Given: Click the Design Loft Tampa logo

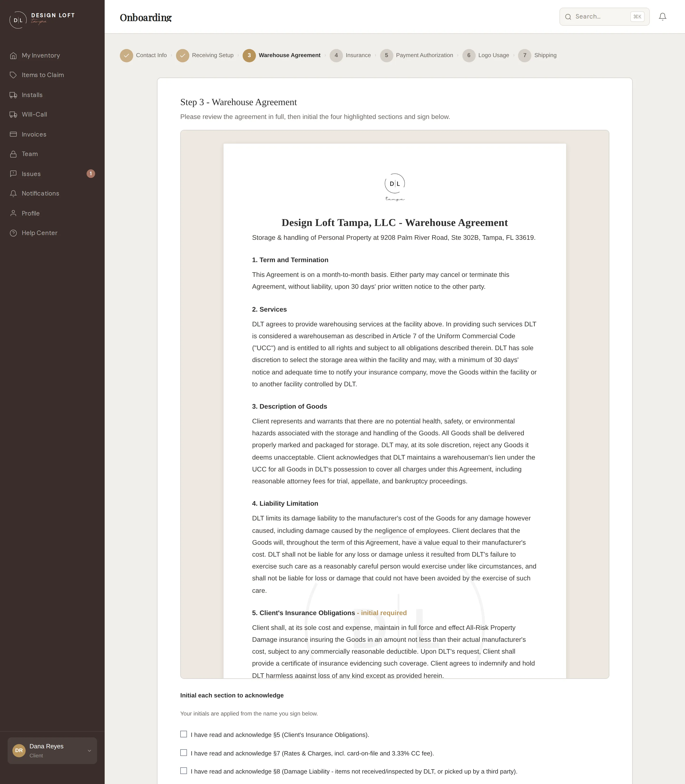Looking at the screenshot, I should pyautogui.click(x=42, y=20).
